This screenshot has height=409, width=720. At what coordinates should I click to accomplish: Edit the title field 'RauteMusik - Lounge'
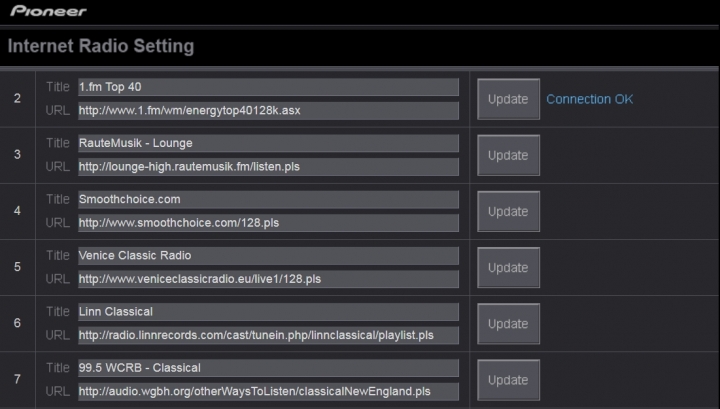268,143
